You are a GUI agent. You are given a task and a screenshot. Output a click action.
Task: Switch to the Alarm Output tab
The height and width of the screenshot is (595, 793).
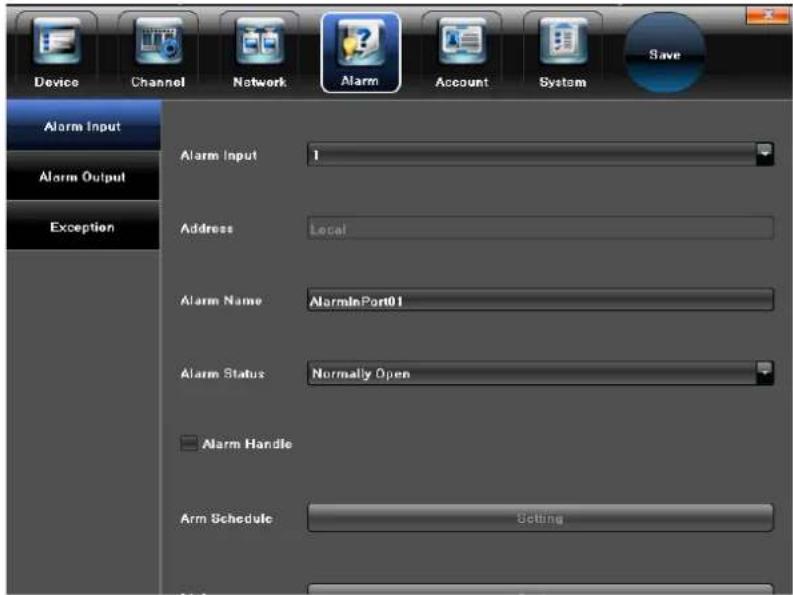coord(83,176)
